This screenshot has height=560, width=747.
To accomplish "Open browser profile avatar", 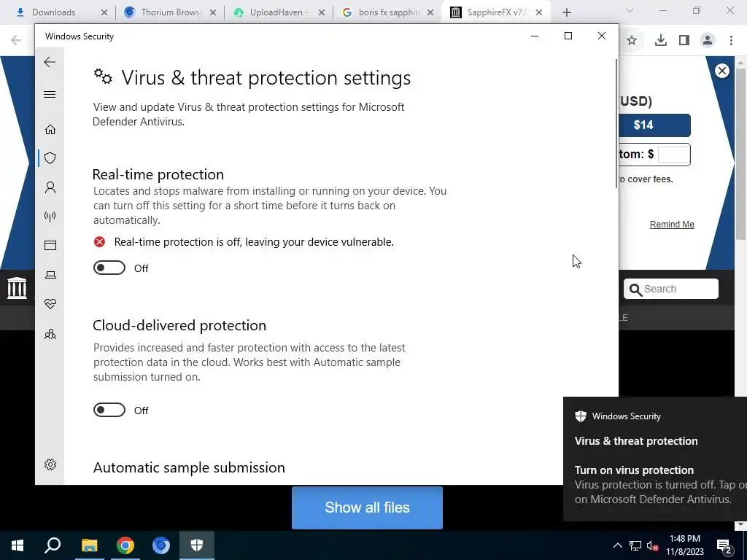I will pyautogui.click(x=708, y=41).
